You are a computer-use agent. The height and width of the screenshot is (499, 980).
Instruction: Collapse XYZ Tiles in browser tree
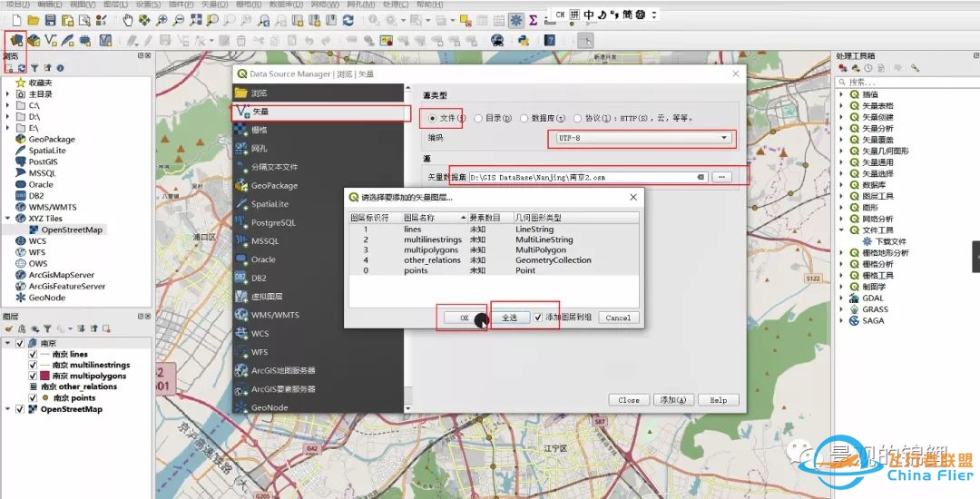(x=7, y=219)
